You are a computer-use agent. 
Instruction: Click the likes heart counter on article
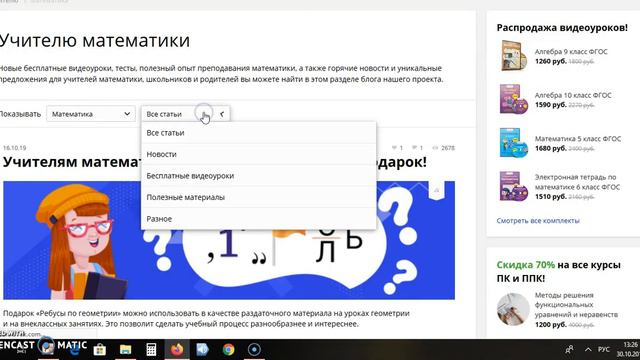tap(397, 148)
